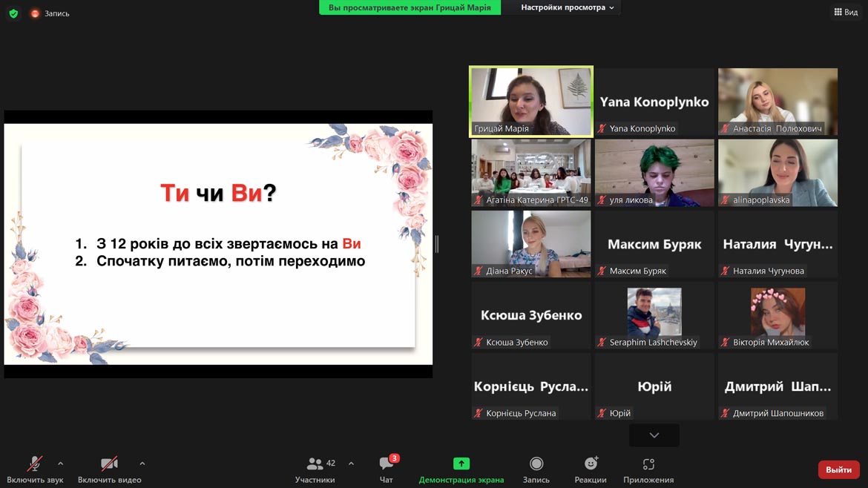Click muted mic icon on Корнієць Руслана label
868x488 pixels.
479,413
